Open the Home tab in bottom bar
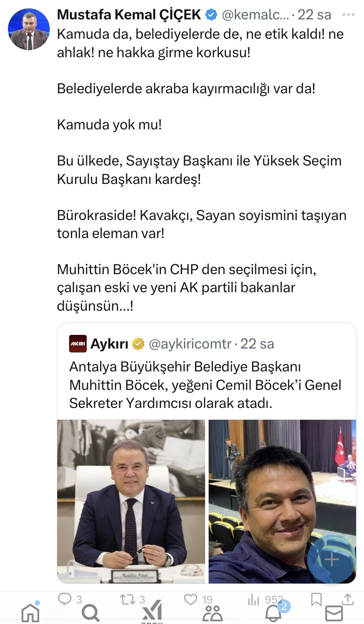The image size is (364, 624). [30, 612]
